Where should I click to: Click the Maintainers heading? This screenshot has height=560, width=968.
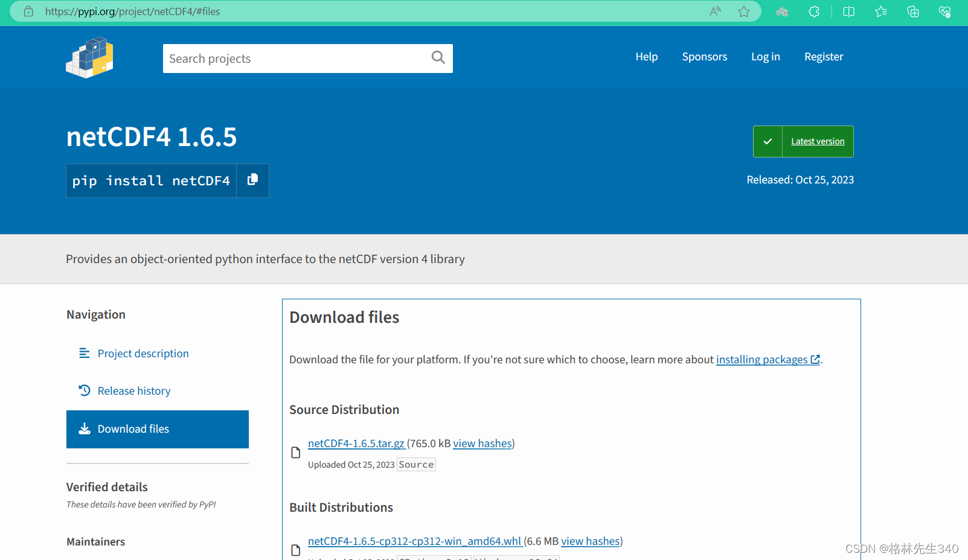tap(95, 541)
